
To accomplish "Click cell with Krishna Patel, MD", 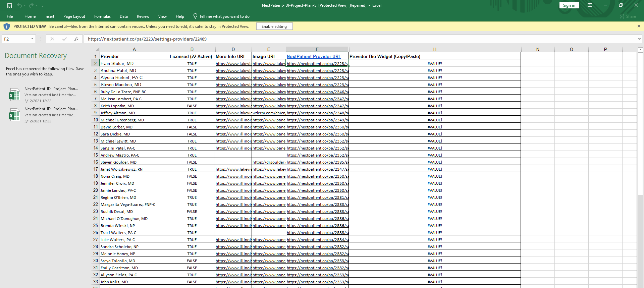I will point(134,70).
